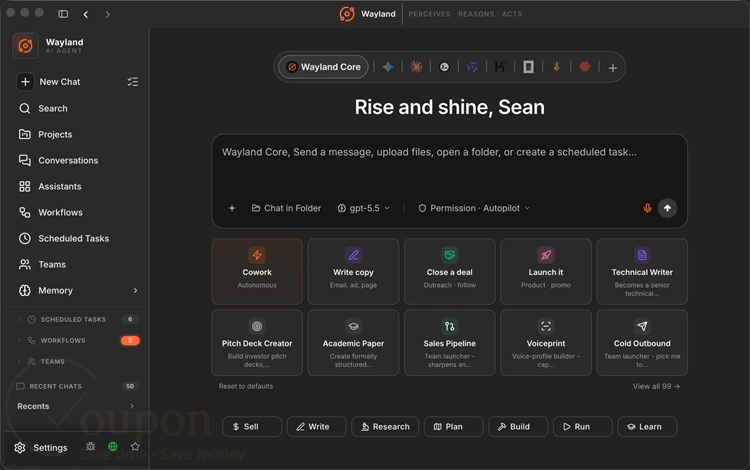This screenshot has width=750, height=470.
Task: Select the Launch it card
Action: [x=546, y=272]
